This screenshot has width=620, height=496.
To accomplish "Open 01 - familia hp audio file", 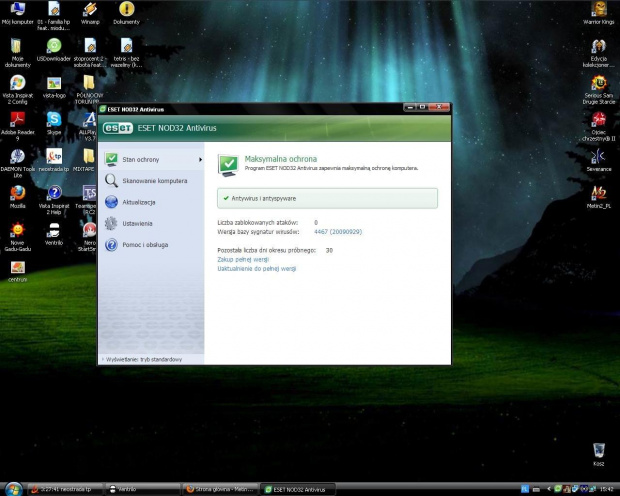I will pos(54,16).
